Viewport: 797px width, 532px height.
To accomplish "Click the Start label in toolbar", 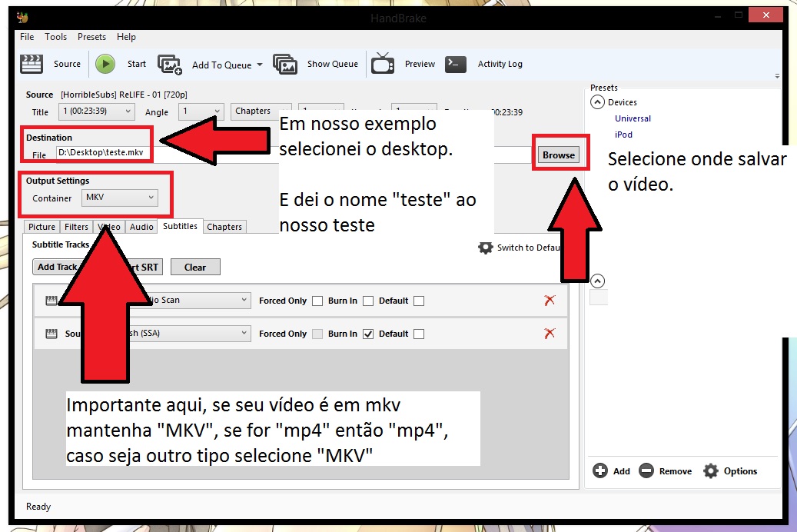I will (x=136, y=64).
